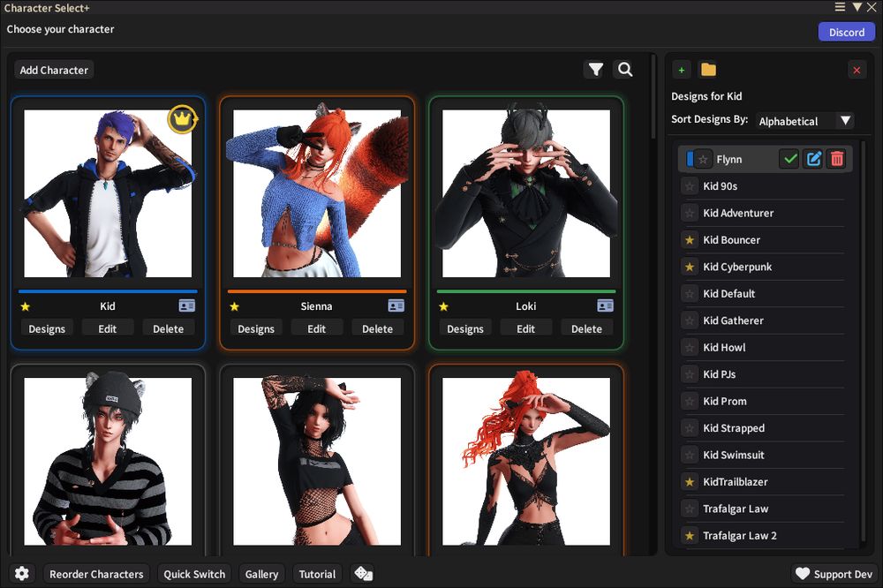Open Designs for Sienna
883x588 pixels.
tap(256, 328)
